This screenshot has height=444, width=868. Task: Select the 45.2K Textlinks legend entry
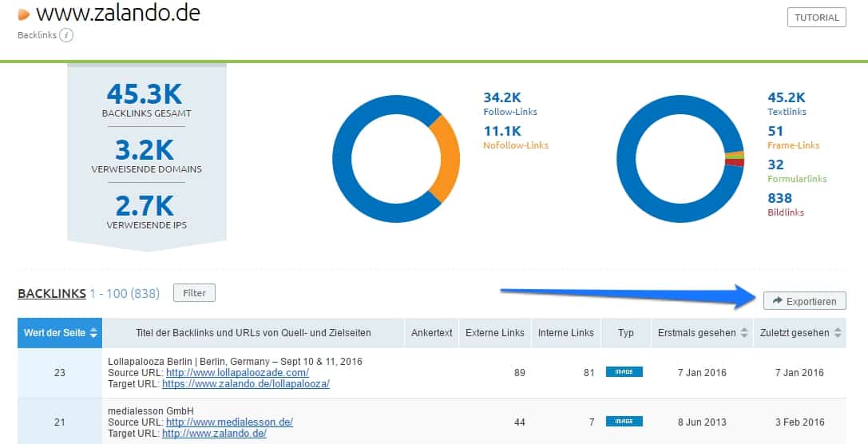pyautogui.click(x=787, y=104)
